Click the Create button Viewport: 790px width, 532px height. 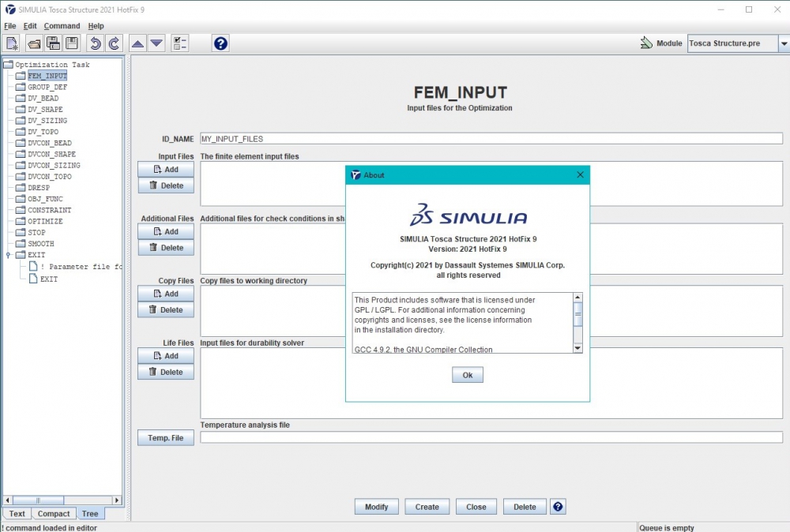(427, 507)
